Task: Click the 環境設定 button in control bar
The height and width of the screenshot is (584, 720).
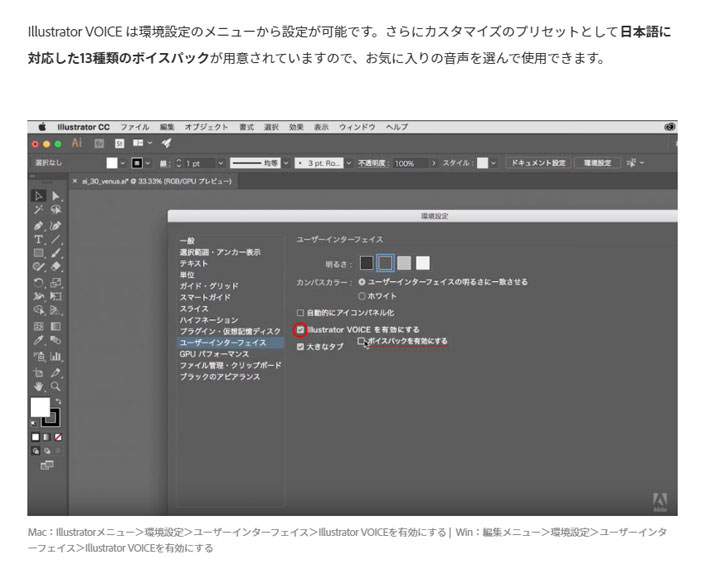Action: coord(597,163)
